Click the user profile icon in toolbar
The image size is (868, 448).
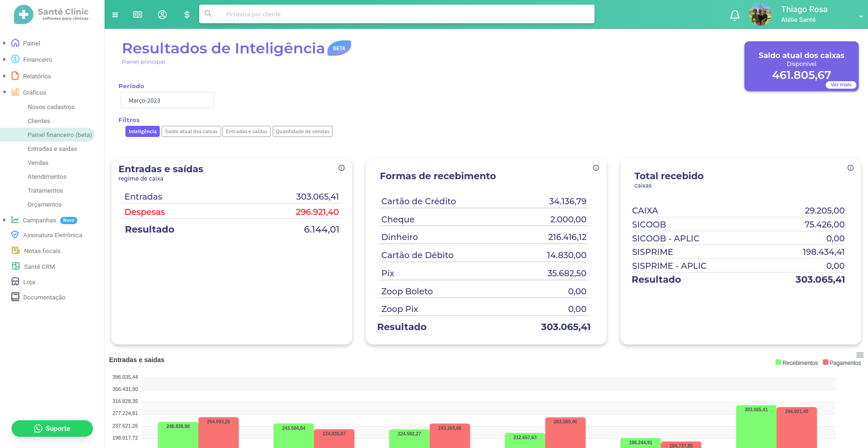click(162, 15)
